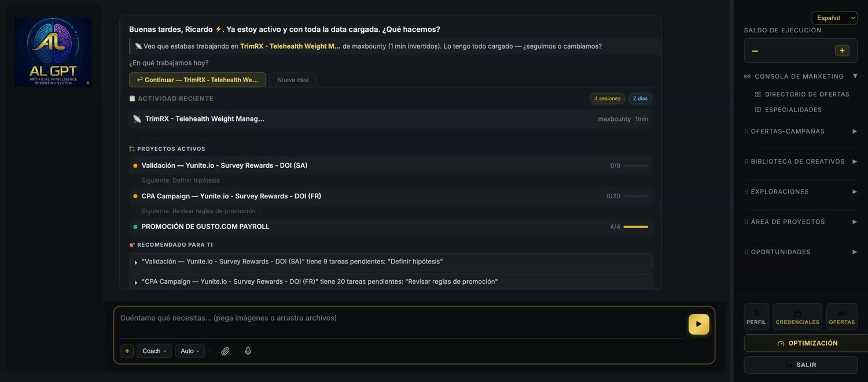
Task: Click the Consola de Marketing broadcast icon
Action: 748,76
